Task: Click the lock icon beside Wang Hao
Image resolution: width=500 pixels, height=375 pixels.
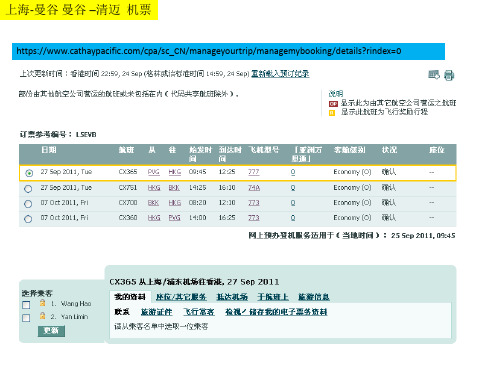Action: (x=42, y=303)
